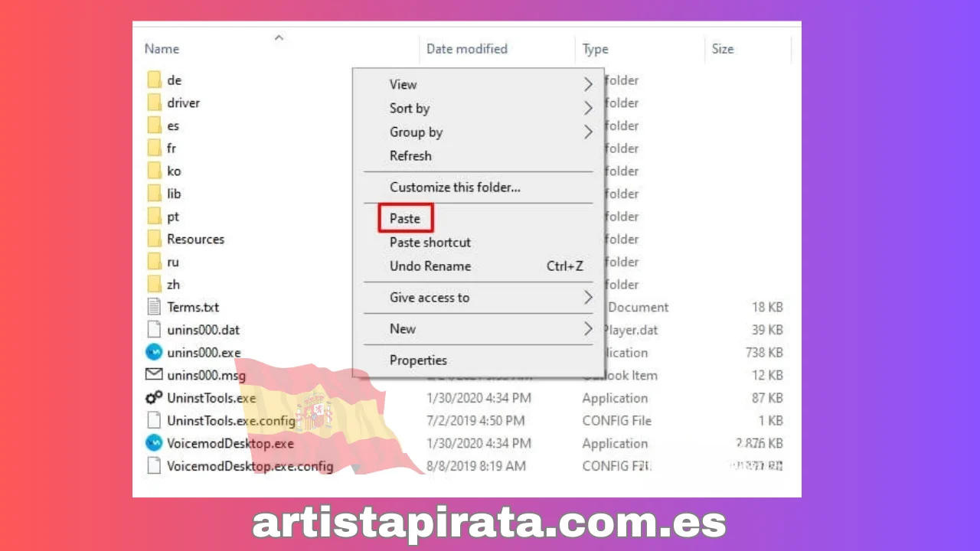Select the driver folder name
This screenshot has width=980, height=551.
184,103
